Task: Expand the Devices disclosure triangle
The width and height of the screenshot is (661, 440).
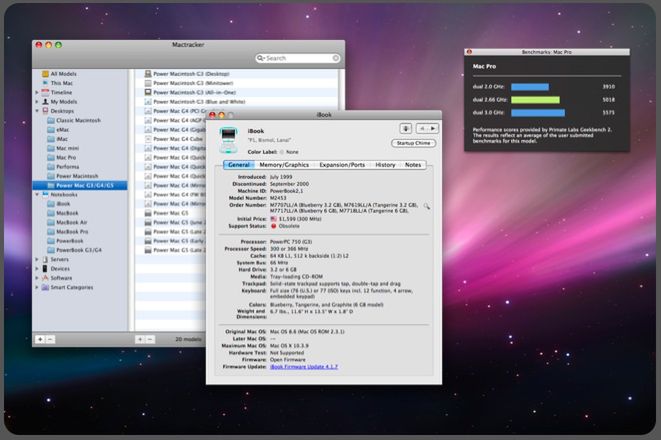Action: (x=37, y=268)
